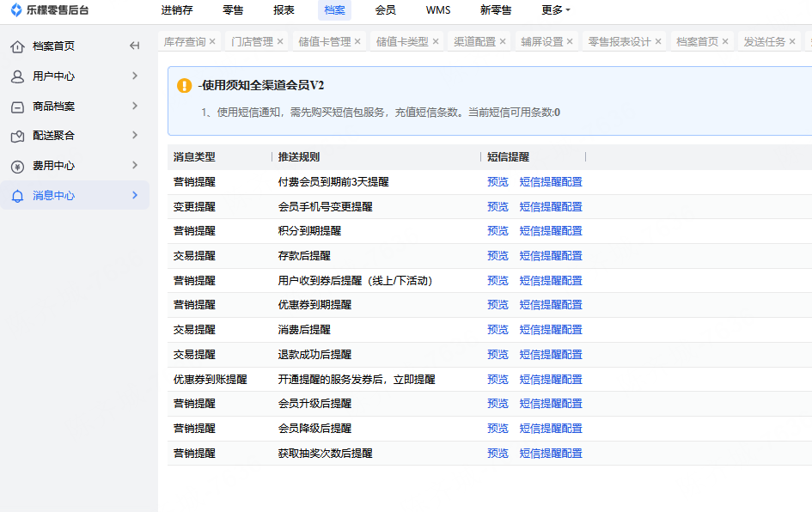Open the 会员 top menu
This screenshot has width=812, height=512.
click(386, 10)
